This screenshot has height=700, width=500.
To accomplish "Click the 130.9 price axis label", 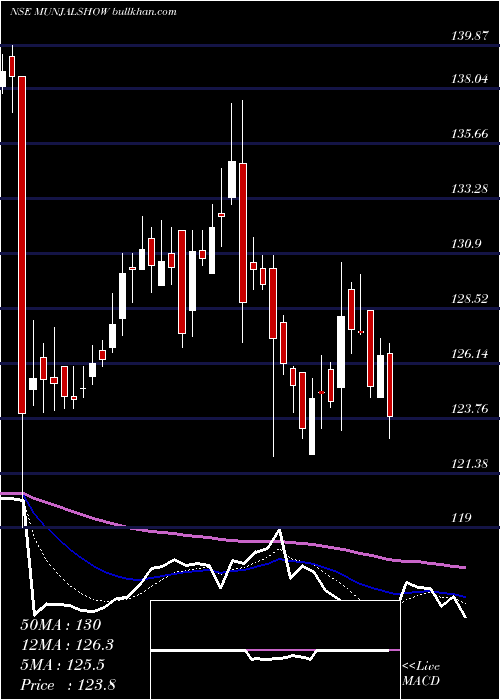I will (x=467, y=244).
